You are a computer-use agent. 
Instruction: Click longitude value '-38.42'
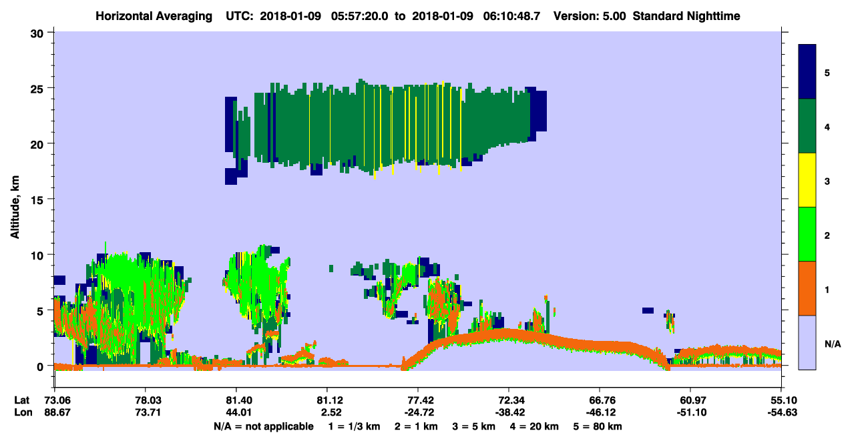(x=509, y=412)
